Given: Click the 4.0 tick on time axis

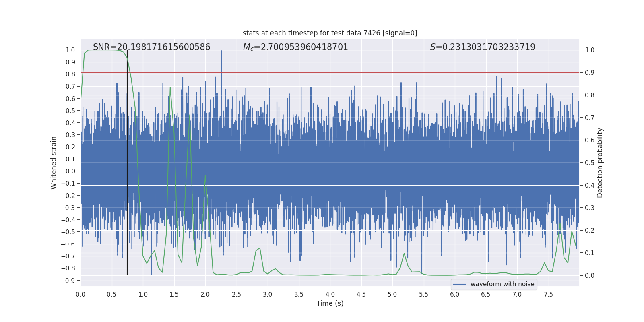Looking at the screenshot, I should pyautogui.click(x=330, y=295).
